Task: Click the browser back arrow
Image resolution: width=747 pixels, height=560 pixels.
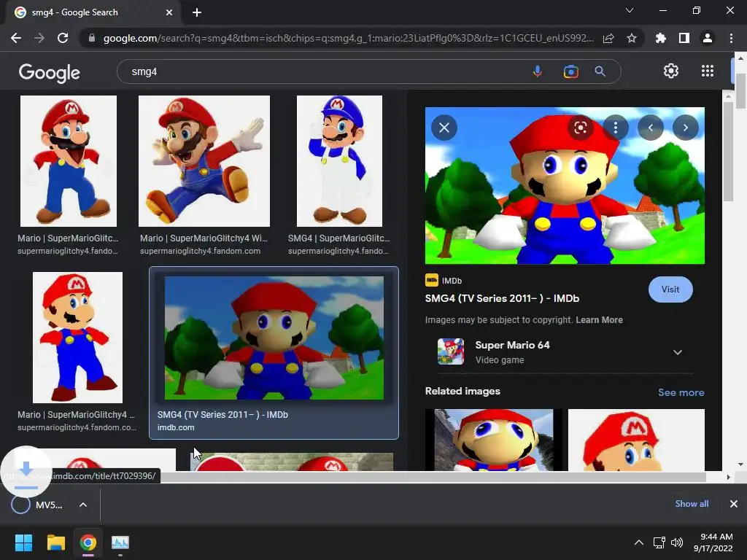Action: [16, 38]
